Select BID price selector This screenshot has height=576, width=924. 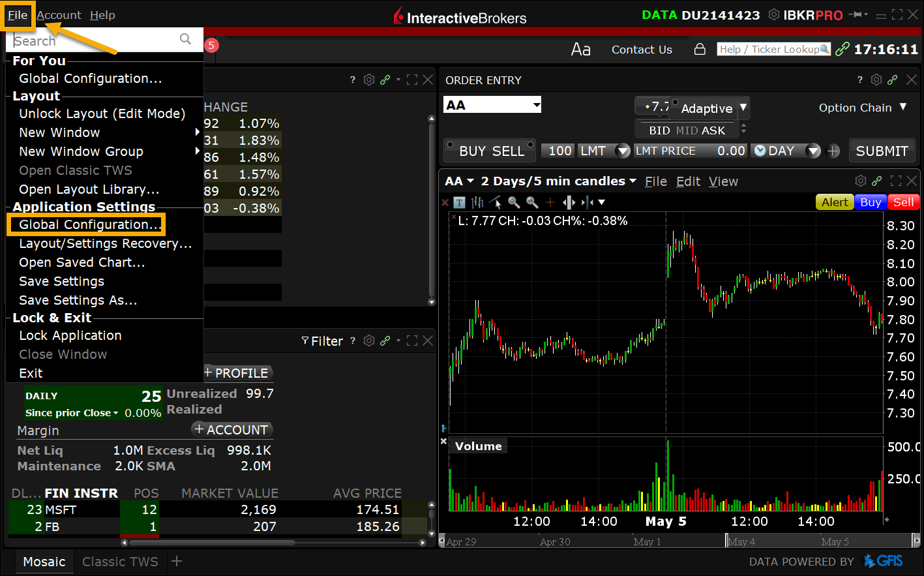point(659,130)
